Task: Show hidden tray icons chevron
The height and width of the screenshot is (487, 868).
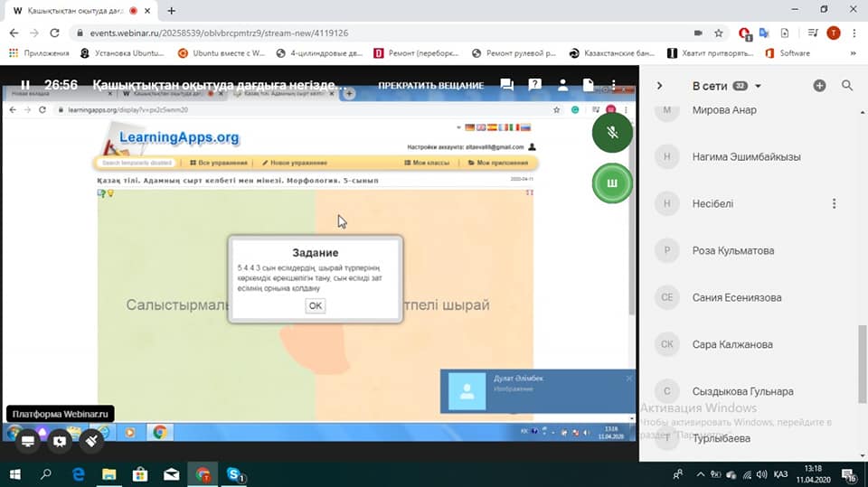Action: (700, 474)
